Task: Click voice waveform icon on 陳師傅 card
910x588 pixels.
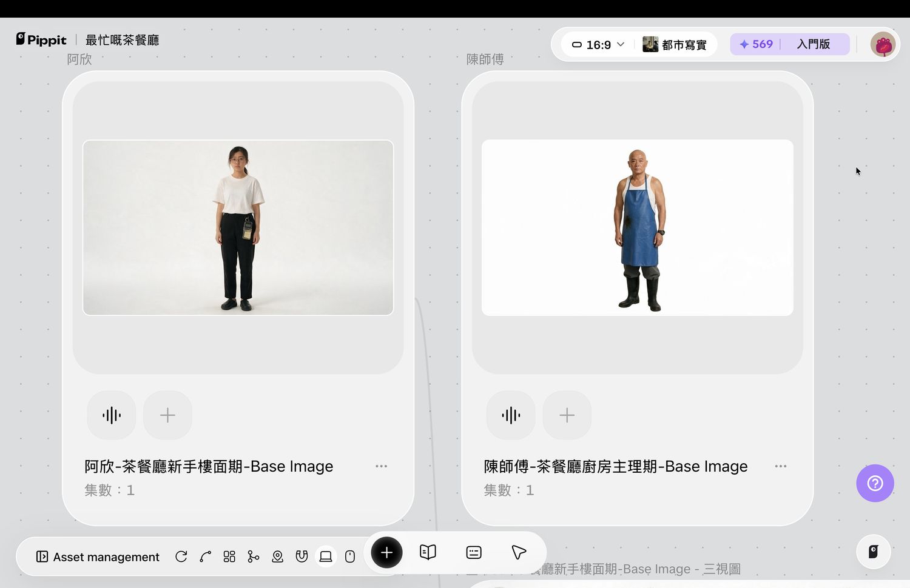Action: (x=511, y=415)
